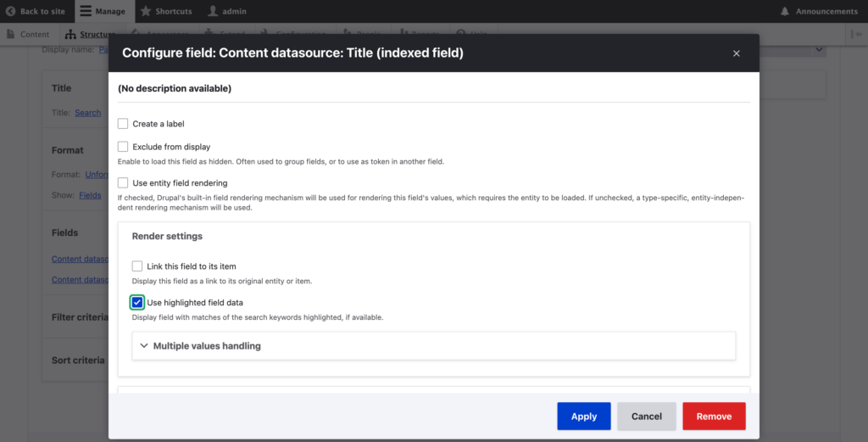Check the Exclude from display option
This screenshot has width=868, height=442.
(123, 147)
